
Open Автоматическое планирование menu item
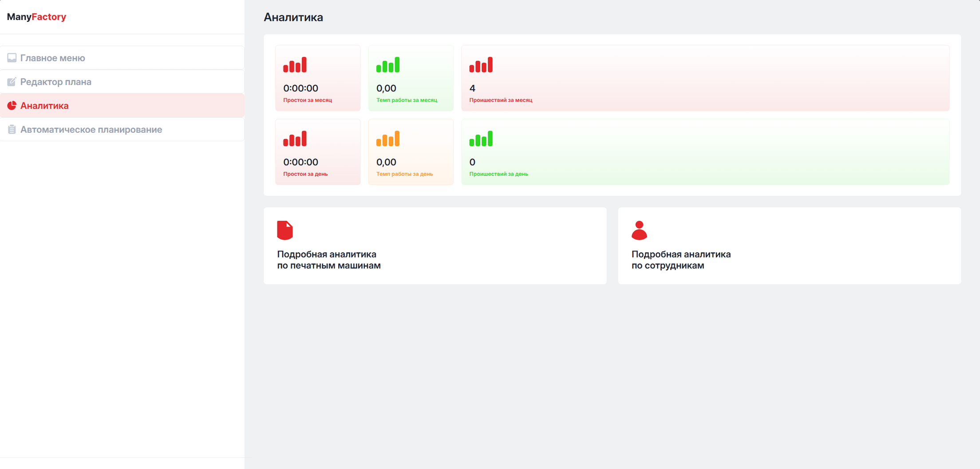pos(122,129)
